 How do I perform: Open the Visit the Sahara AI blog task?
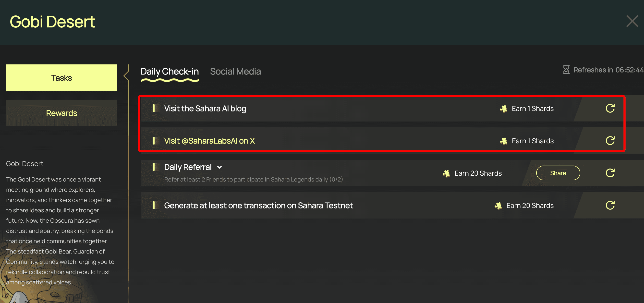click(x=205, y=109)
